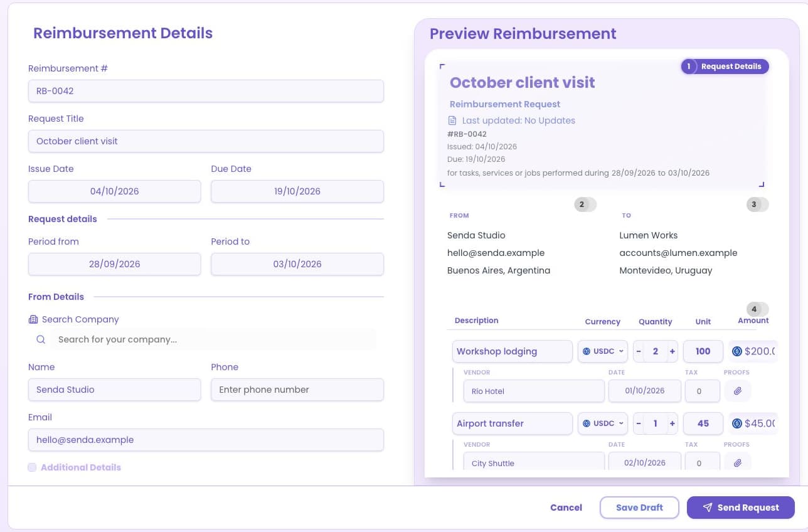The height and width of the screenshot is (532, 808).
Task: Edit tax value for Río Hotel row
Action: tap(703, 391)
